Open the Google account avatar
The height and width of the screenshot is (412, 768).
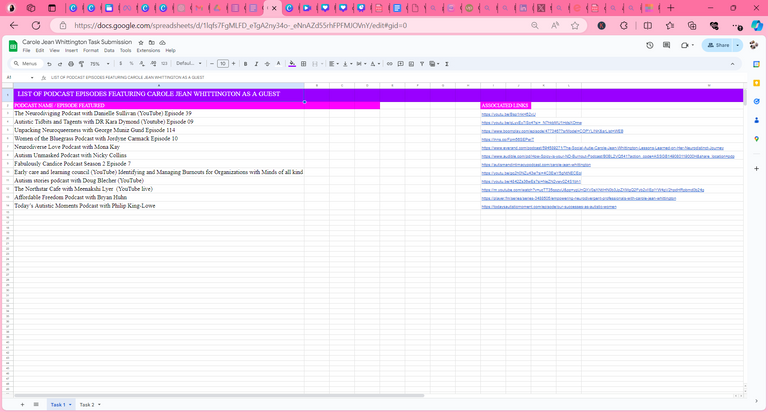coord(754,45)
